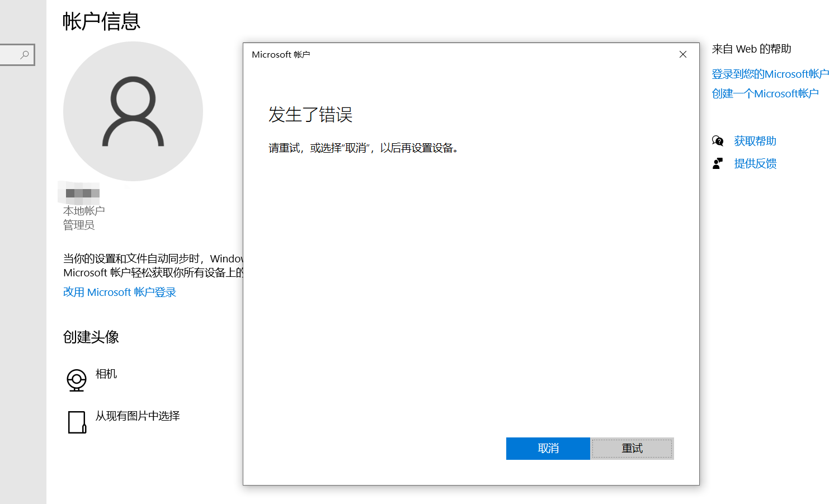Click the person feedback icon beside 提供反馈
This screenshot has height=504, width=829.
pyautogui.click(x=718, y=163)
